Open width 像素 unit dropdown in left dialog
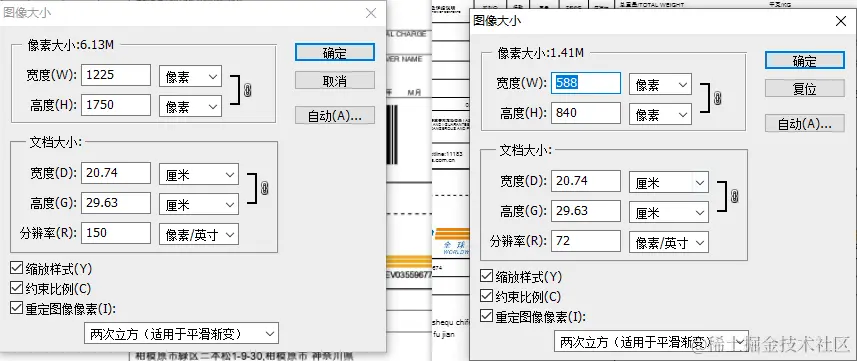857x361 pixels. pyautogui.click(x=190, y=76)
